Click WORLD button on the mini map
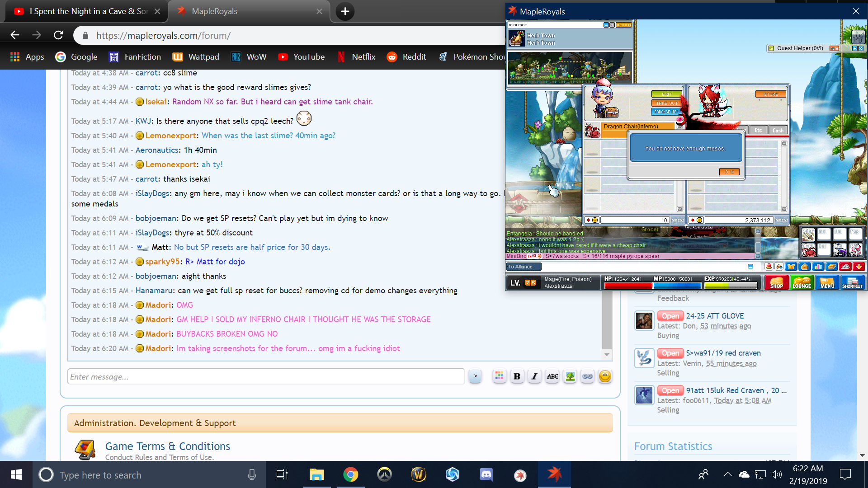Screen dimensions: 868x488 [x=623, y=25]
